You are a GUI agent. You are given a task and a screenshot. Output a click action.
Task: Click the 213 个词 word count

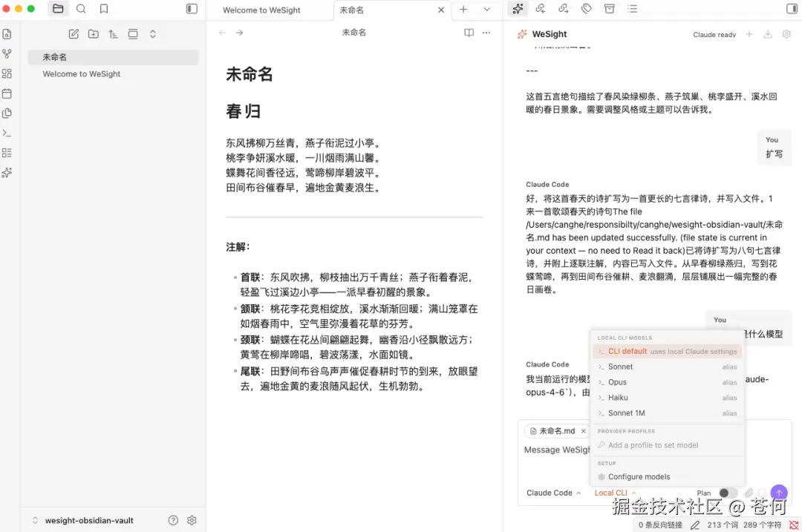(723, 525)
